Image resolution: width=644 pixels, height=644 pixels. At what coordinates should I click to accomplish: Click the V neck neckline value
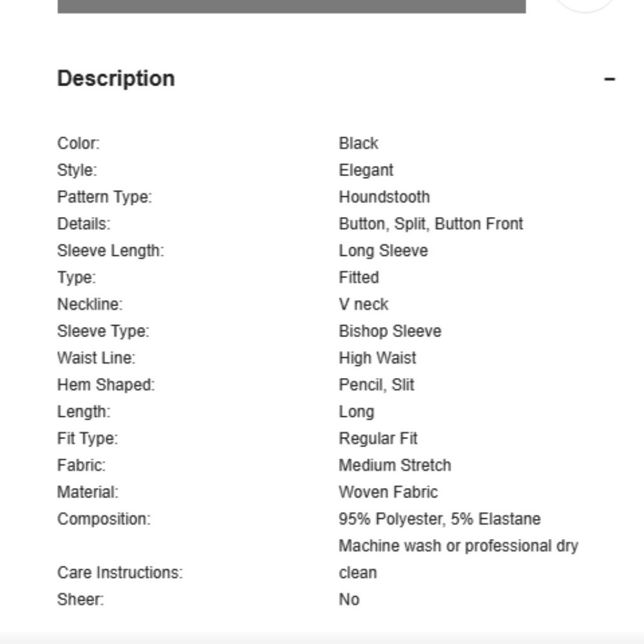coord(363,305)
